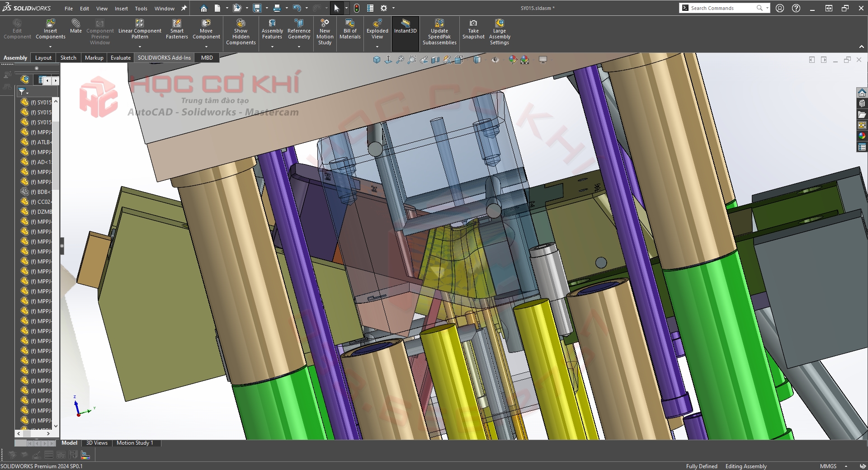
Task: Open the Insert menu
Action: [121, 8]
